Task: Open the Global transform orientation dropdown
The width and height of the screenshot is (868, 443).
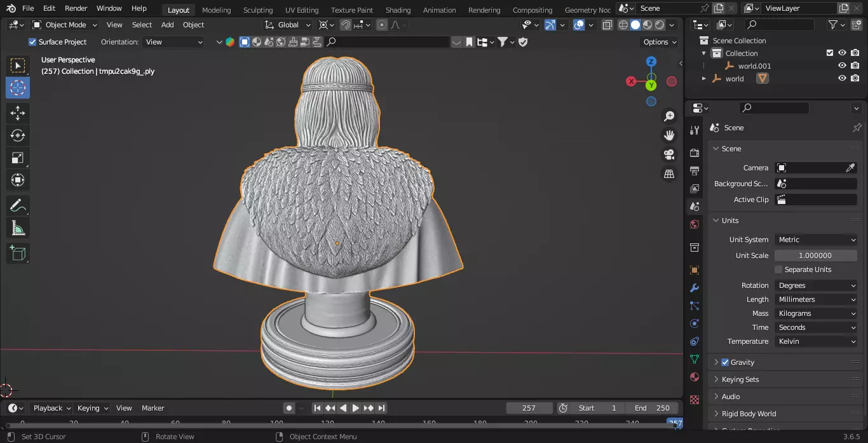Action: [x=288, y=25]
